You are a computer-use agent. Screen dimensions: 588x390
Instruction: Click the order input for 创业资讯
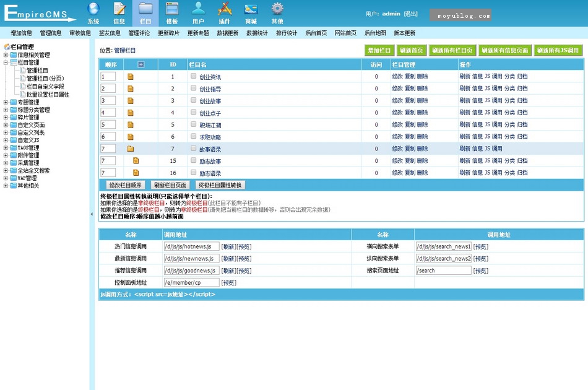pos(108,77)
